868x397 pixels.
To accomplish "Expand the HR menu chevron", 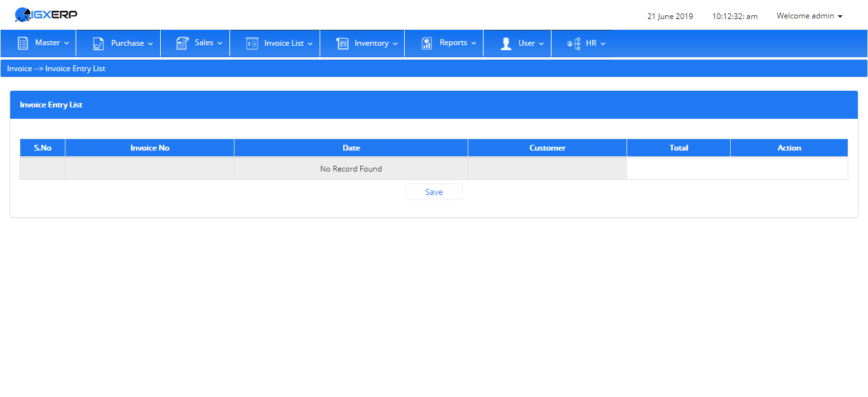I will pyautogui.click(x=603, y=44).
